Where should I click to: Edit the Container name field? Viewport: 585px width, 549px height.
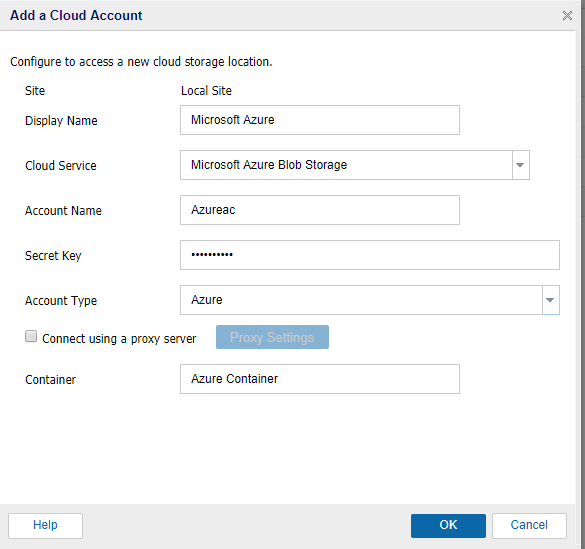tap(320, 379)
